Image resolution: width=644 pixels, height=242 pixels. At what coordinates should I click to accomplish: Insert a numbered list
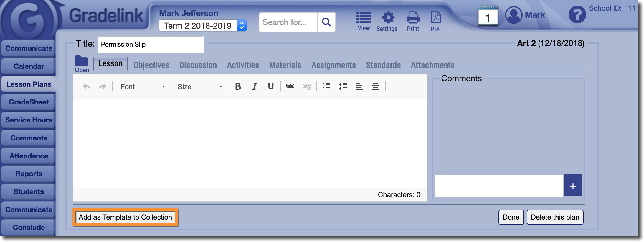(326, 86)
